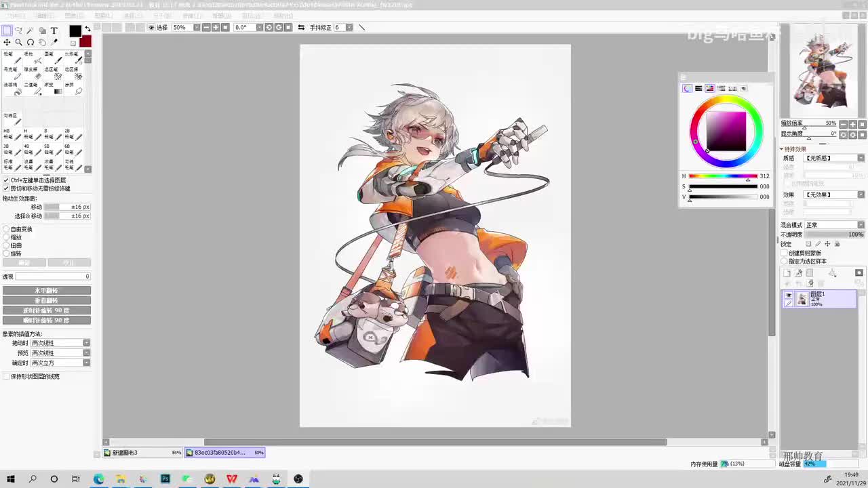Show the HSV sliders panel
The height and width of the screenshot is (488, 868).
click(x=710, y=89)
